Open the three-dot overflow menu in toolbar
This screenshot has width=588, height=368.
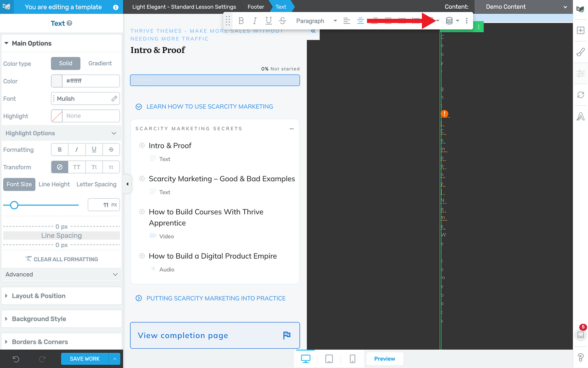(467, 21)
